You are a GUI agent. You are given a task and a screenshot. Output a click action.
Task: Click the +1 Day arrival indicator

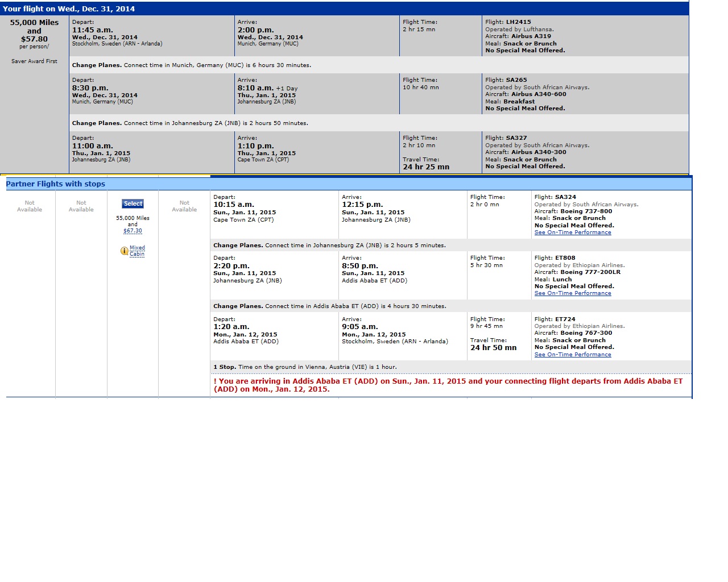coord(287,89)
